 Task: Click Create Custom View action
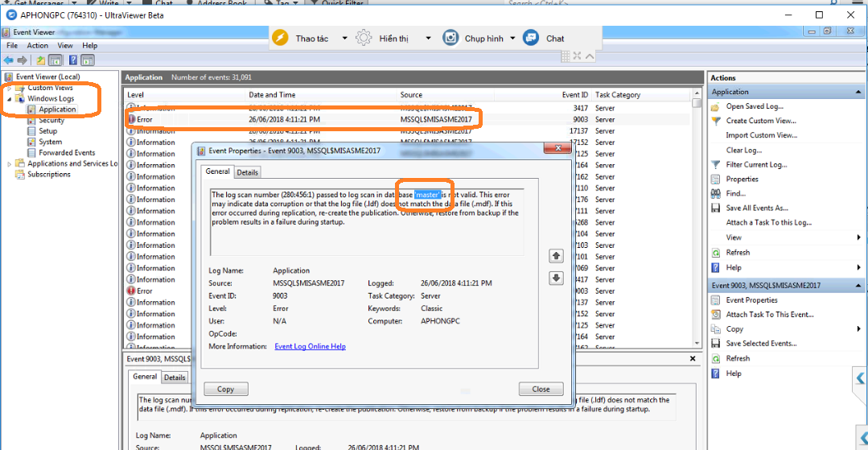tap(761, 121)
